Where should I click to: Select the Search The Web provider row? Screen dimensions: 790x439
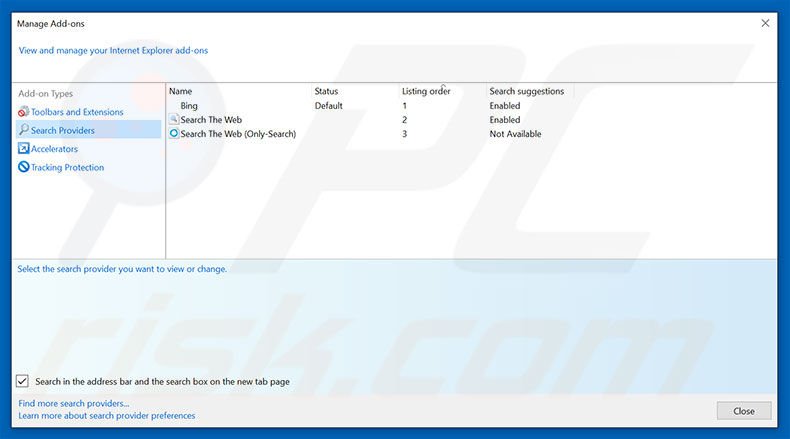(x=370, y=119)
